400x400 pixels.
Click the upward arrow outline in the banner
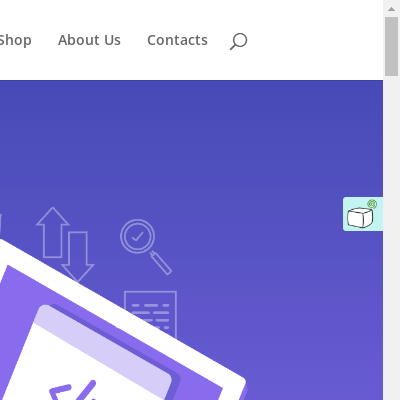(x=53, y=232)
